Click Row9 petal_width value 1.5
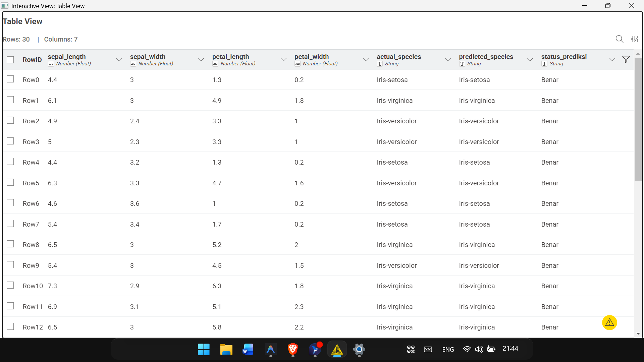 [x=299, y=265]
